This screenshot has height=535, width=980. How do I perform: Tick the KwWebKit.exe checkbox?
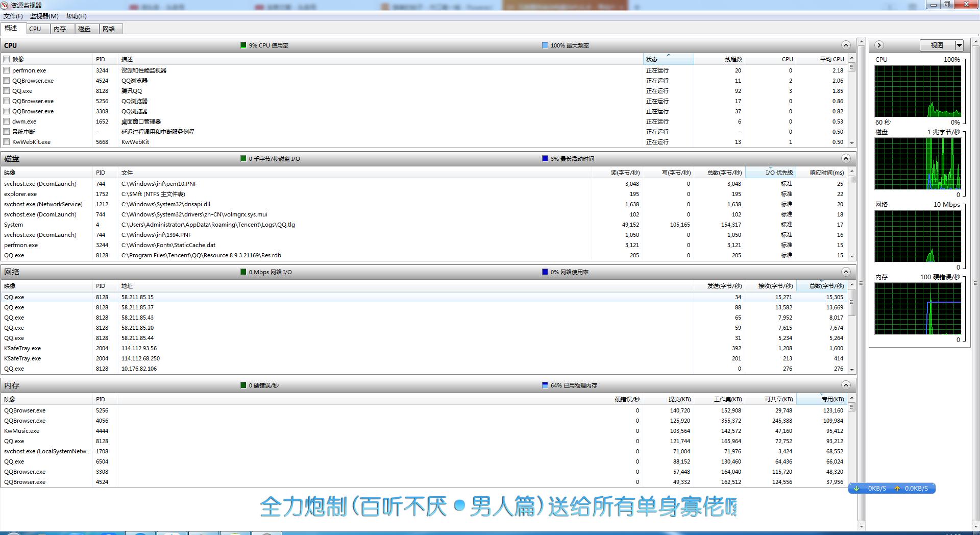pos(7,142)
